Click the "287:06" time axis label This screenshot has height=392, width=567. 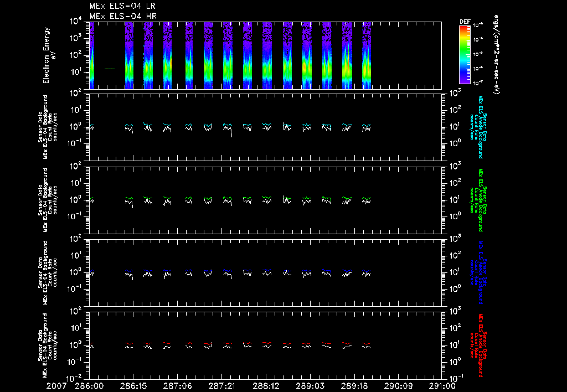pyautogui.click(x=177, y=386)
